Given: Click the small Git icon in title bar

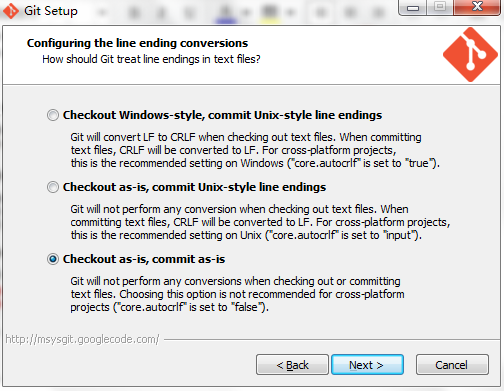Looking at the screenshot, I should pyautogui.click(x=11, y=11).
